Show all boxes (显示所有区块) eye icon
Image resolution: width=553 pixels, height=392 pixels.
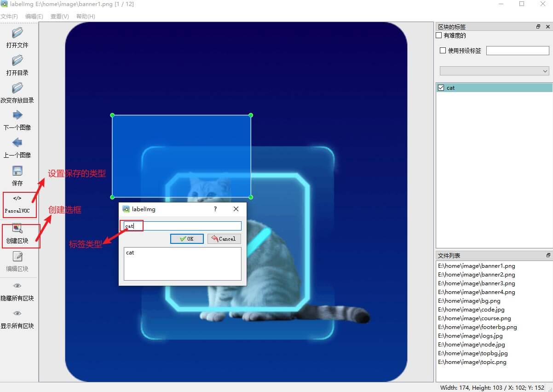coord(17,314)
